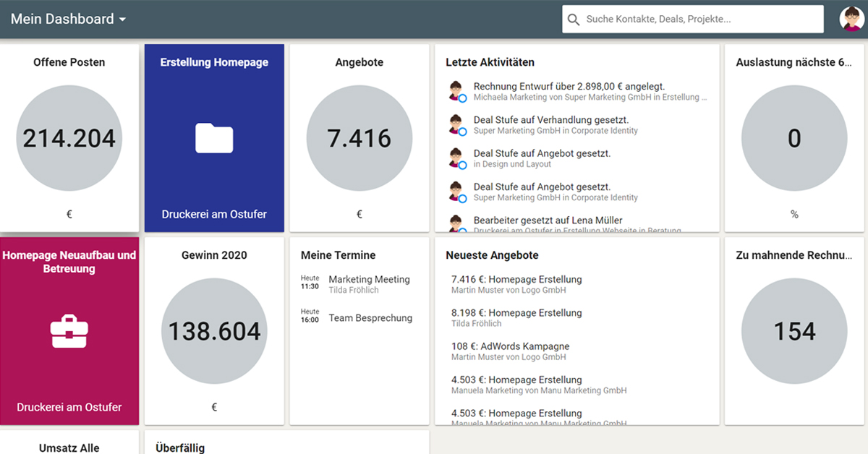
Task: Open the 'Gewinn 2020' widget
Action: pyautogui.click(x=213, y=330)
